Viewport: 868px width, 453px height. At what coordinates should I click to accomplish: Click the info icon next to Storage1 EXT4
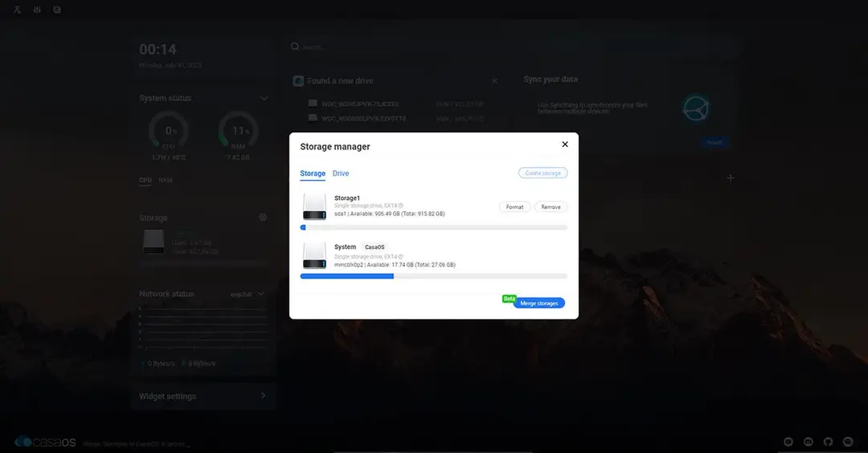(401, 206)
